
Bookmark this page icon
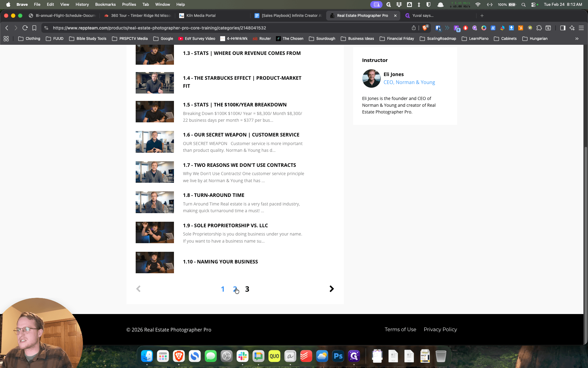coord(34,28)
